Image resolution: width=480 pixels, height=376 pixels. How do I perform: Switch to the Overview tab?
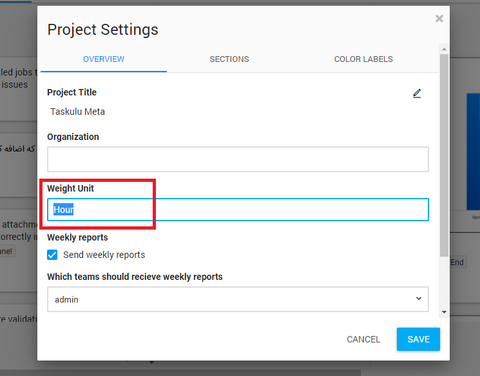104,59
